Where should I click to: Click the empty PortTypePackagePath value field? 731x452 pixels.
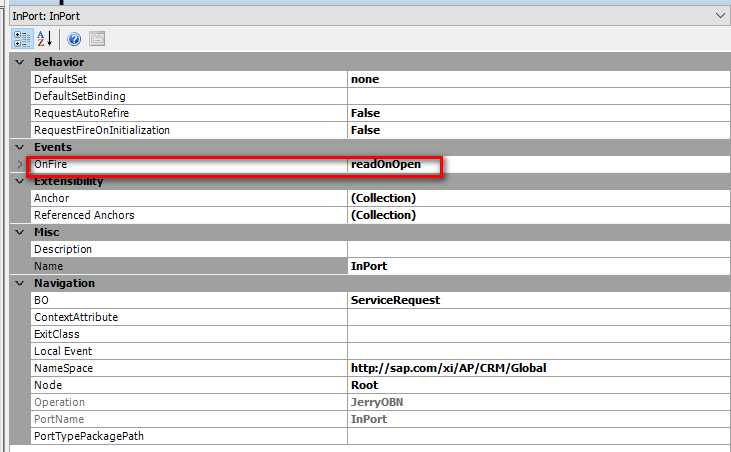[x=538, y=436]
